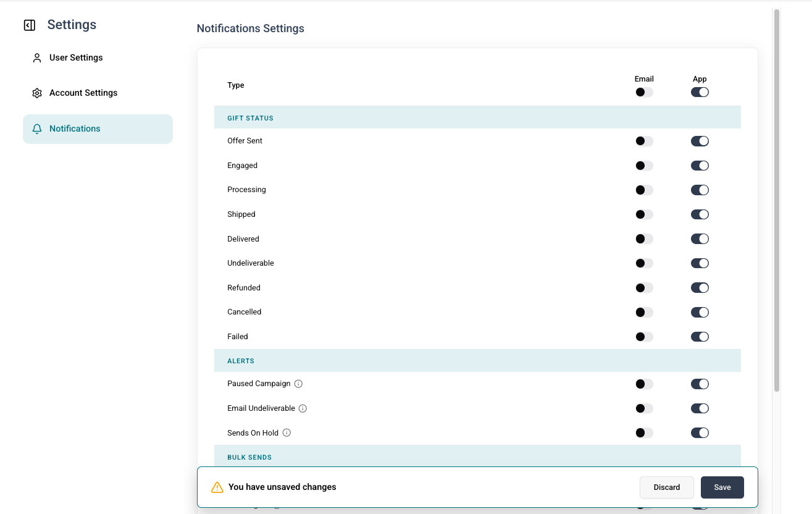The height and width of the screenshot is (514, 812).
Task: Collapse the Settings sidebar panel icon
Action: click(x=29, y=25)
